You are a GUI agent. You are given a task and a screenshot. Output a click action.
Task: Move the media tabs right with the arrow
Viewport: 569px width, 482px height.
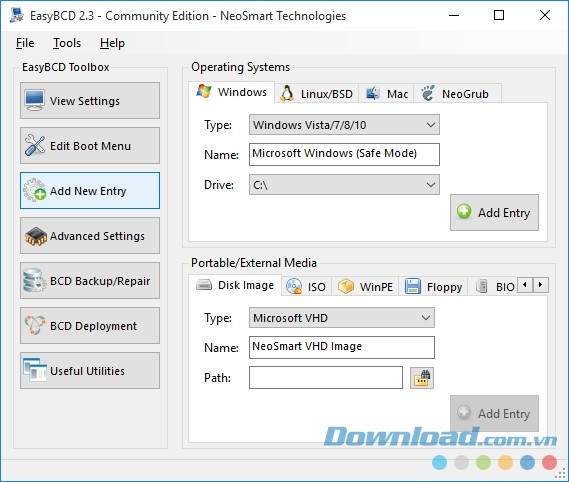pyautogui.click(x=541, y=285)
